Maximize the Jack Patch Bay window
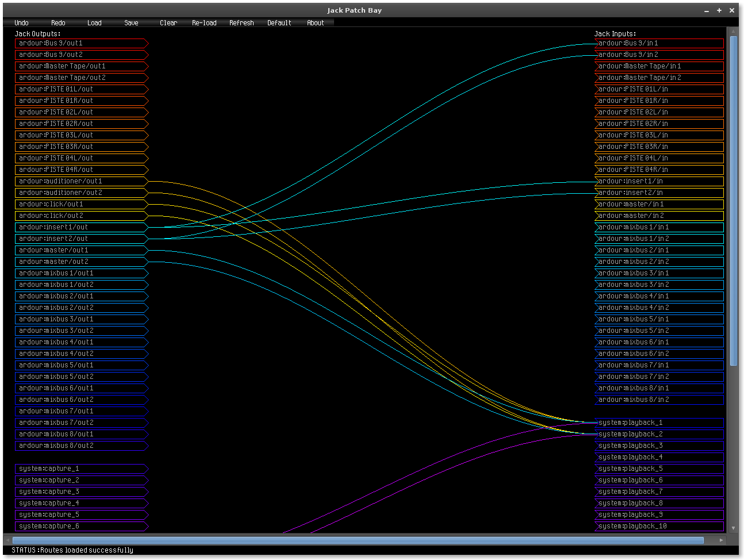744x560 pixels. pyautogui.click(x=719, y=10)
